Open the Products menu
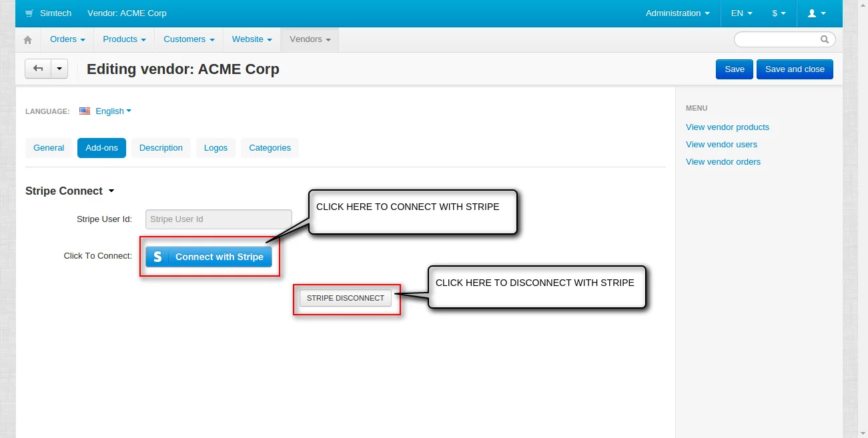868x438 pixels. pyautogui.click(x=124, y=39)
